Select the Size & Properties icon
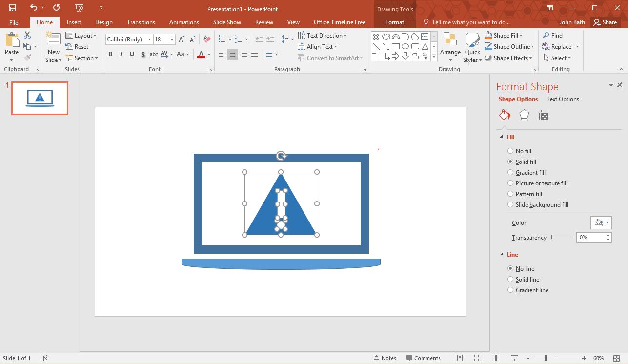The image size is (628, 364). point(543,115)
